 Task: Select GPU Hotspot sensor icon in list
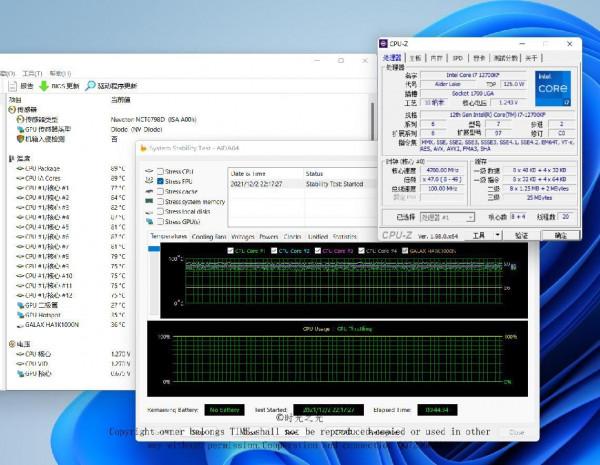20,314
